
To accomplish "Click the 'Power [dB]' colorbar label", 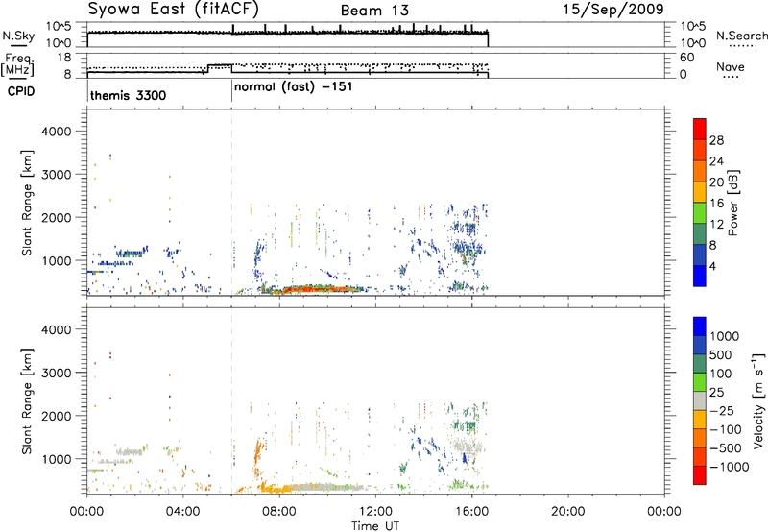I will pos(732,203).
